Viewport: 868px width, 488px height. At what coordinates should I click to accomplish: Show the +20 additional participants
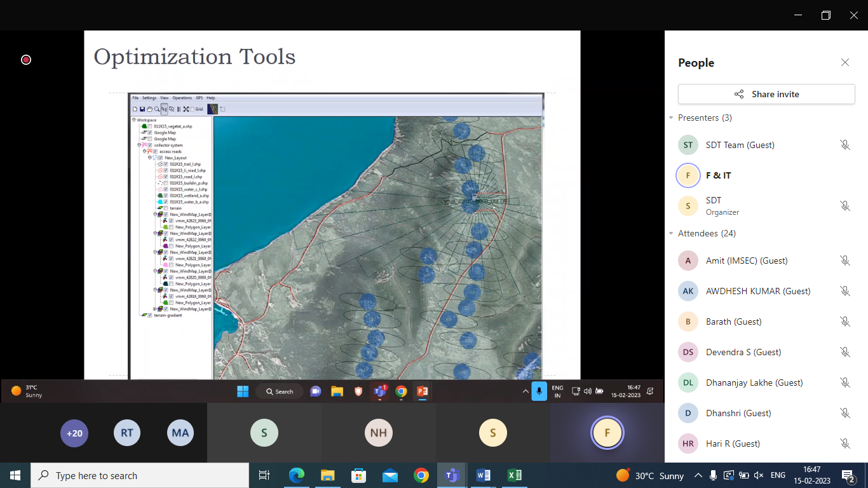(74, 433)
